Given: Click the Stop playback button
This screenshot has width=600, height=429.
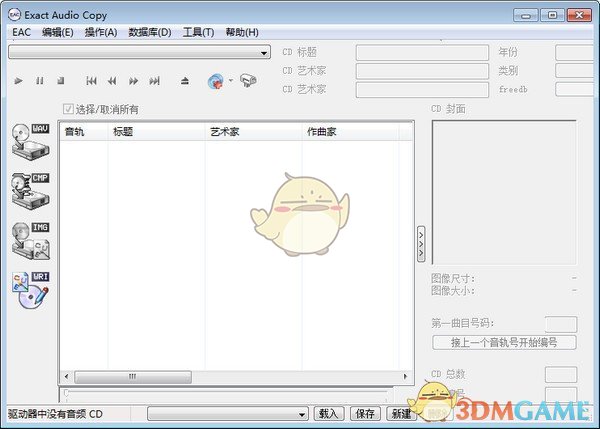Looking at the screenshot, I should [x=60, y=81].
